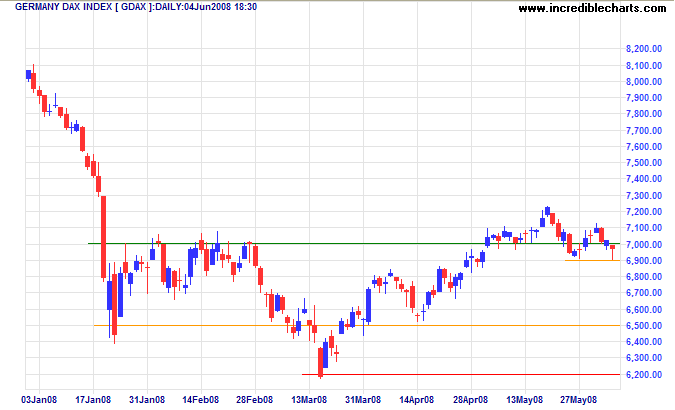Click the 6,600.00 price axis label

(x=644, y=310)
